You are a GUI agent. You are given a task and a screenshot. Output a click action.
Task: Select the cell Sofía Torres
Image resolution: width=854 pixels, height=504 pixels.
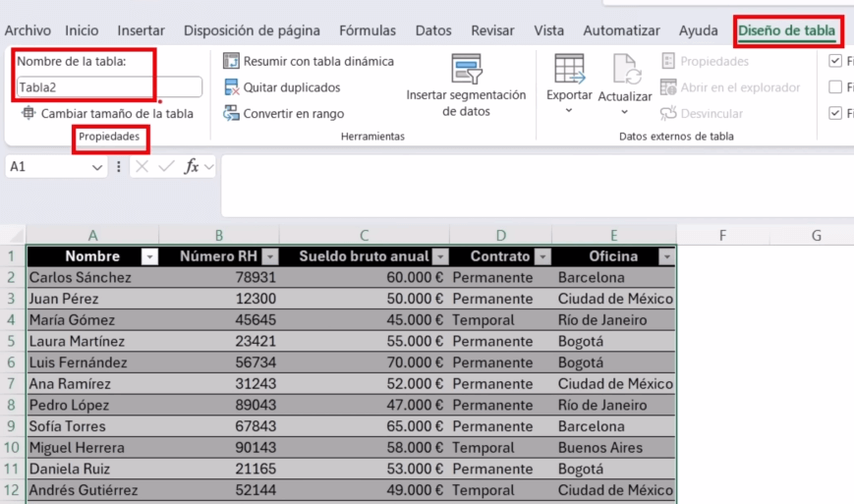point(92,426)
